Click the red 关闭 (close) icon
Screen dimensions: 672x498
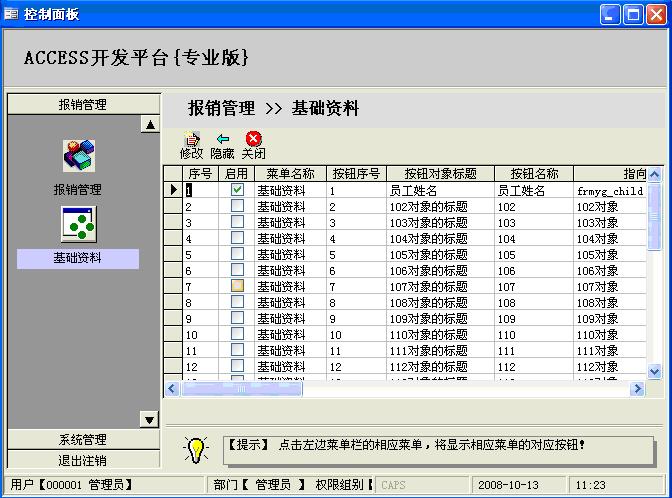(253, 138)
